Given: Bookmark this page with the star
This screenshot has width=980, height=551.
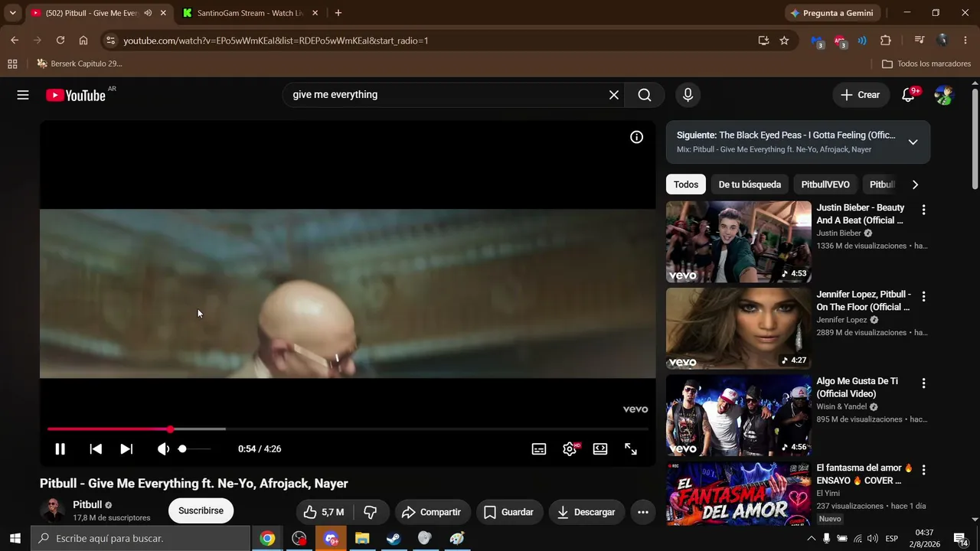Looking at the screenshot, I should [x=784, y=41].
